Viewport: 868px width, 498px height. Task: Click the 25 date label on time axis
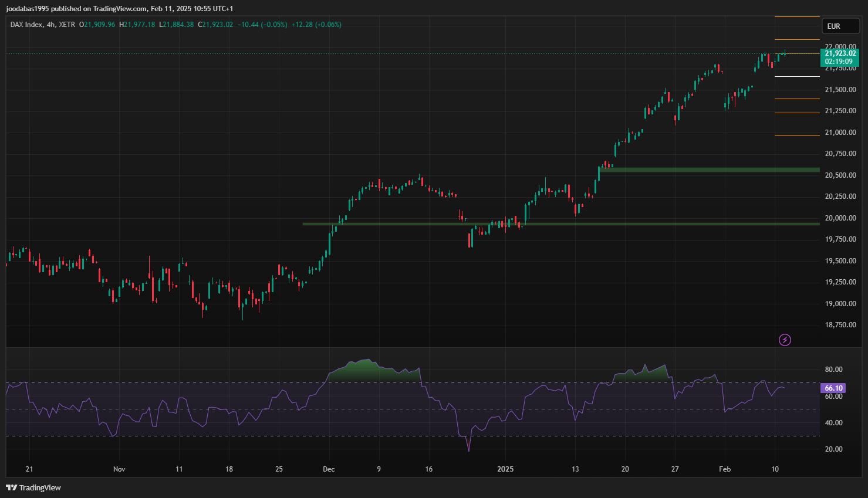pyautogui.click(x=279, y=469)
